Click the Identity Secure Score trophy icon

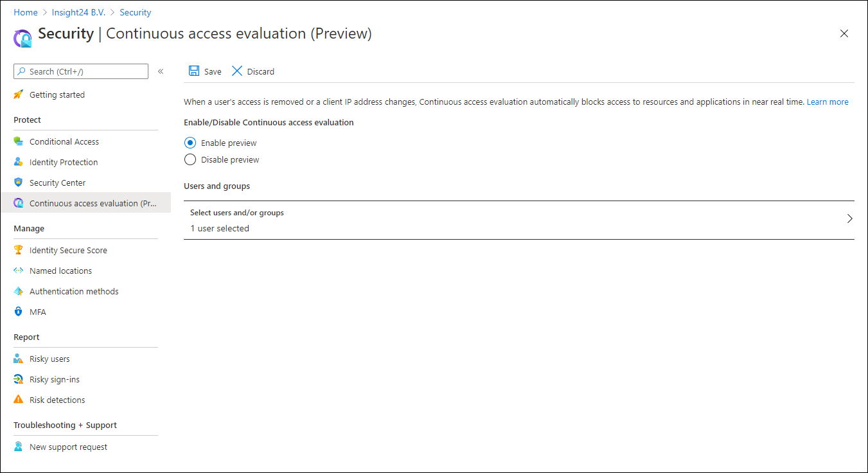(18, 250)
